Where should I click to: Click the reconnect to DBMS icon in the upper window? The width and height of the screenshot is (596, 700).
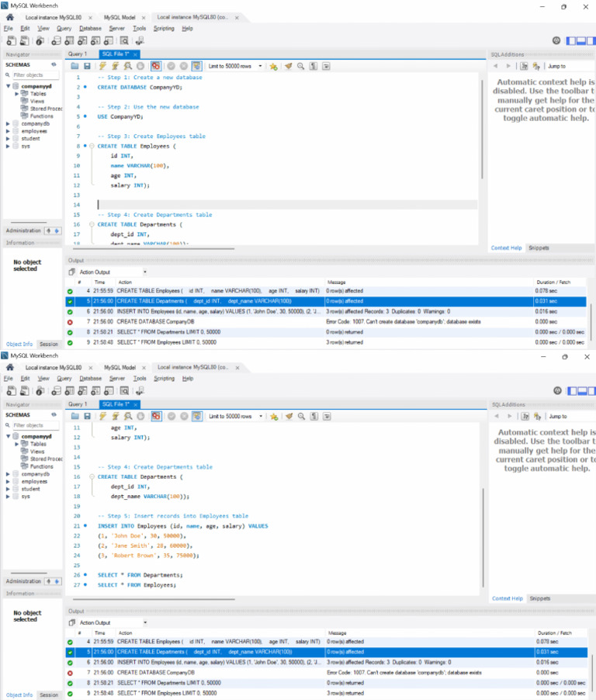pos(140,40)
